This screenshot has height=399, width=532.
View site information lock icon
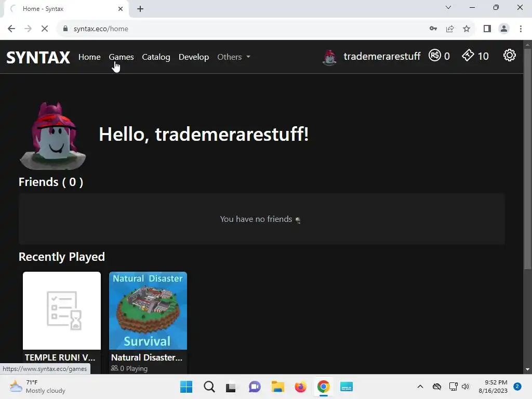click(x=65, y=29)
